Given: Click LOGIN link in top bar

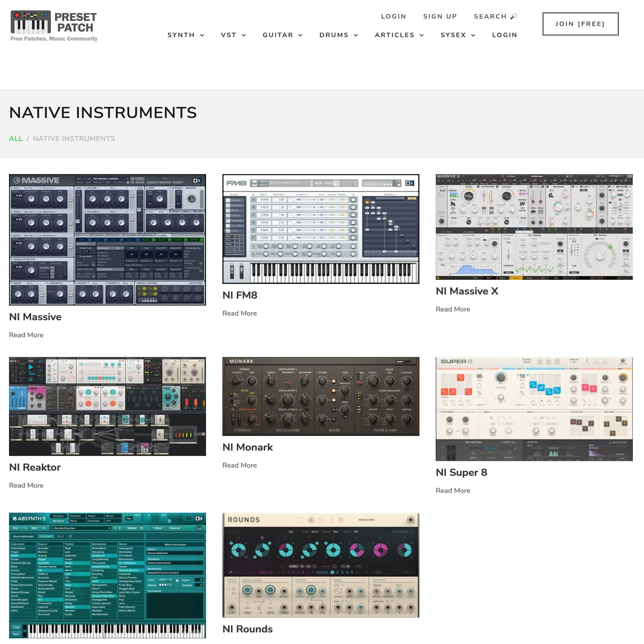Looking at the screenshot, I should coord(394,16).
